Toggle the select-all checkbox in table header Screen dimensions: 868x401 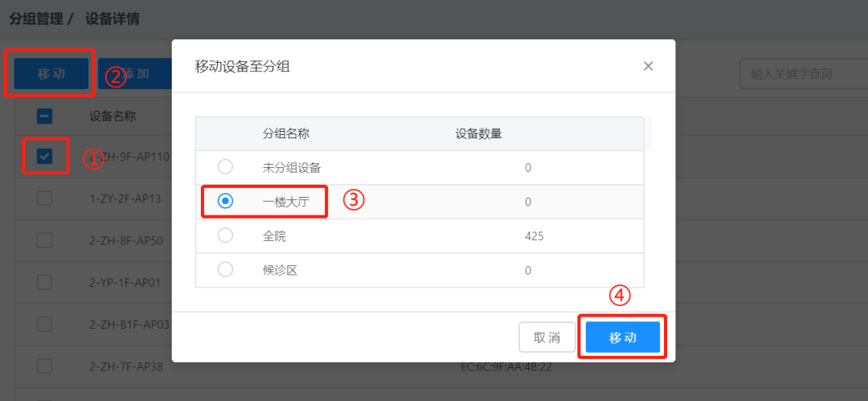45,117
